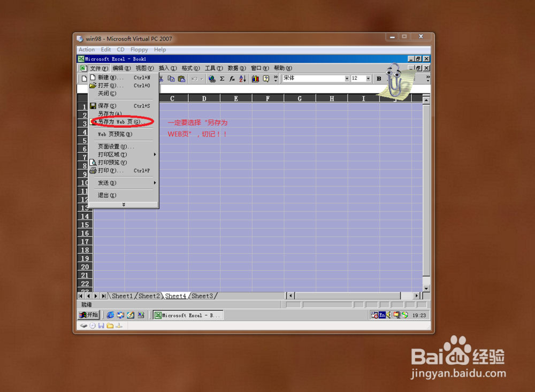The width and height of the screenshot is (535, 392).
Task: Open the Floppy menu in Virtual PC
Action: [x=139, y=50]
